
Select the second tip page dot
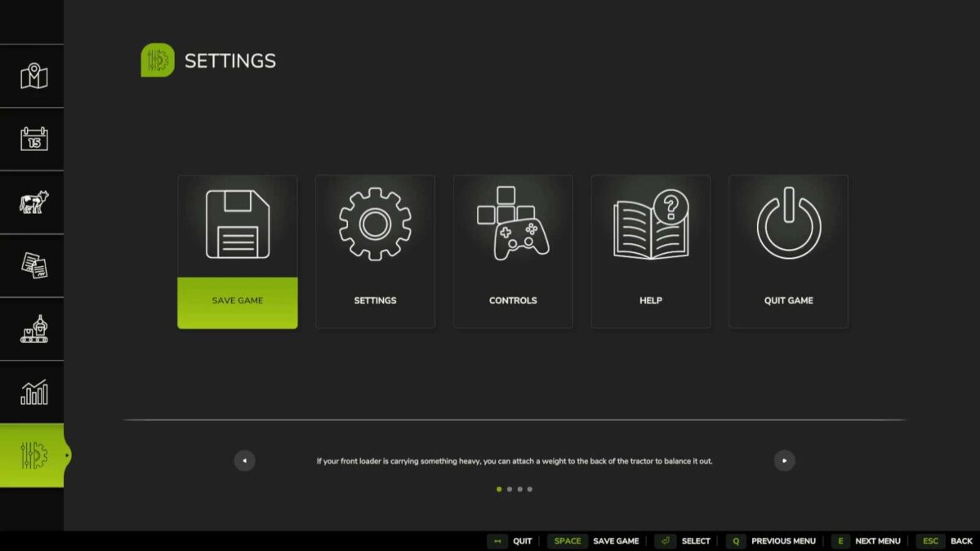pos(510,489)
